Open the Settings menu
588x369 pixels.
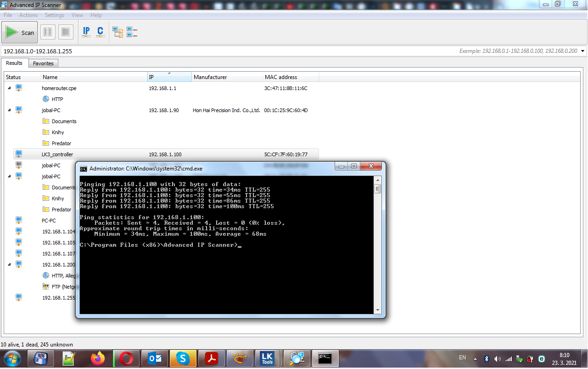tap(55, 15)
